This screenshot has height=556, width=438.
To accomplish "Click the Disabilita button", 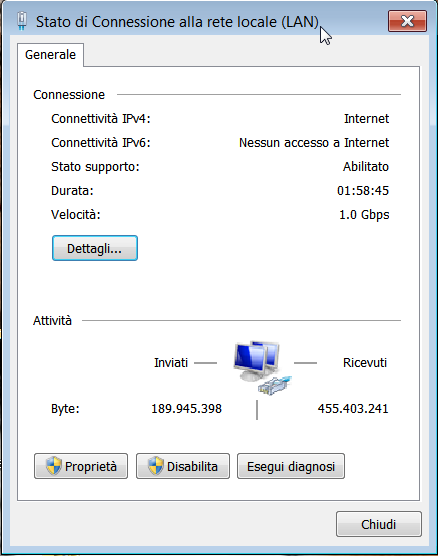I will click(183, 466).
